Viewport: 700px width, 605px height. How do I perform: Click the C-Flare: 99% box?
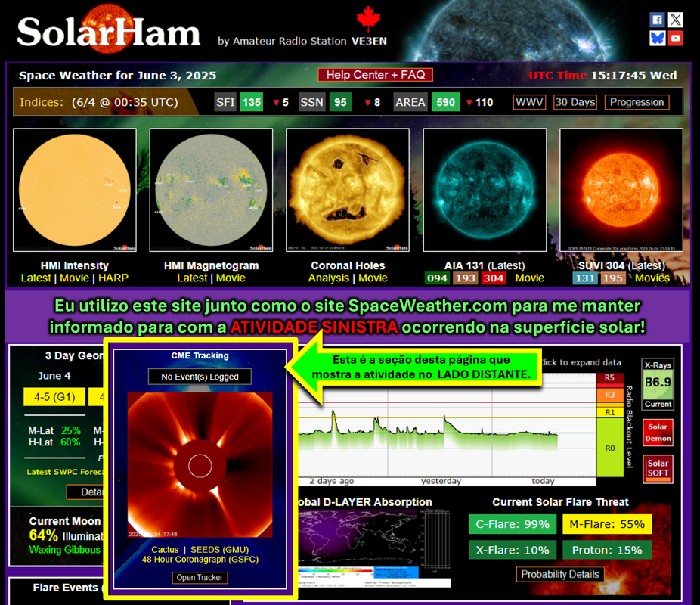[x=513, y=524]
